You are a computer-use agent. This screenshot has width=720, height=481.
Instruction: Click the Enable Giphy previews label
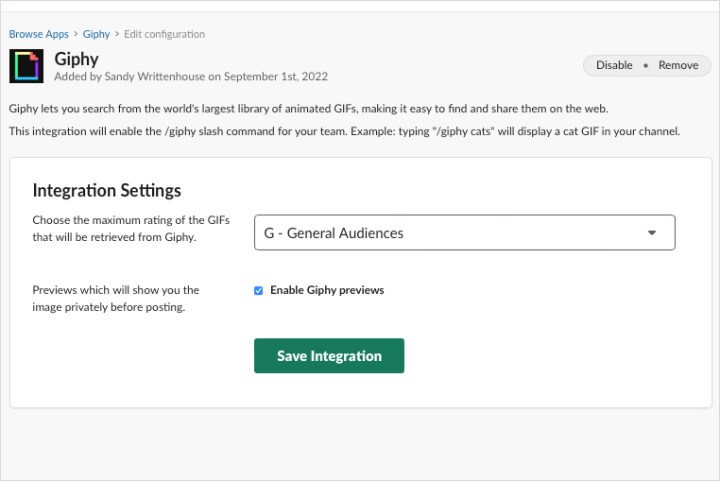[327, 290]
